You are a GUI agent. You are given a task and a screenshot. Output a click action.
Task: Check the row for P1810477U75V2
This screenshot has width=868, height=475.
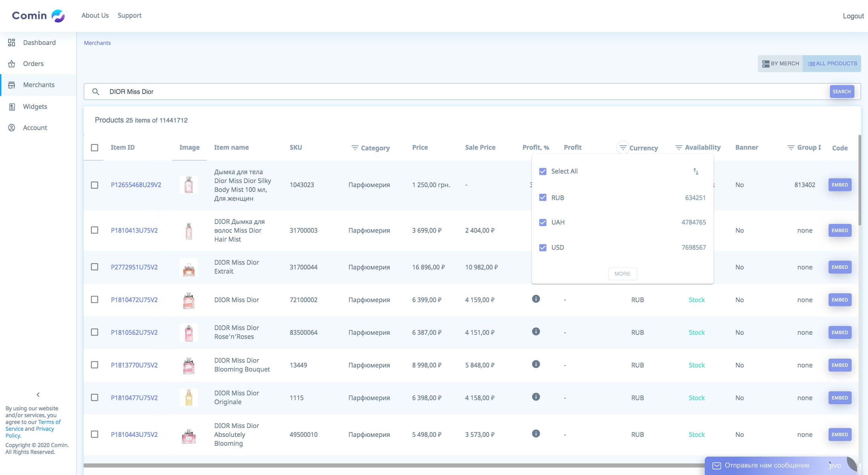point(95,398)
